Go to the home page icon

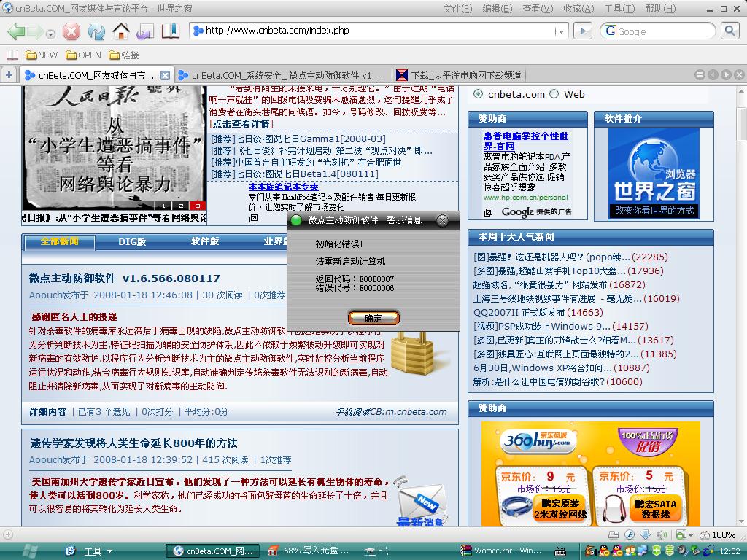pyautogui.click(x=121, y=31)
